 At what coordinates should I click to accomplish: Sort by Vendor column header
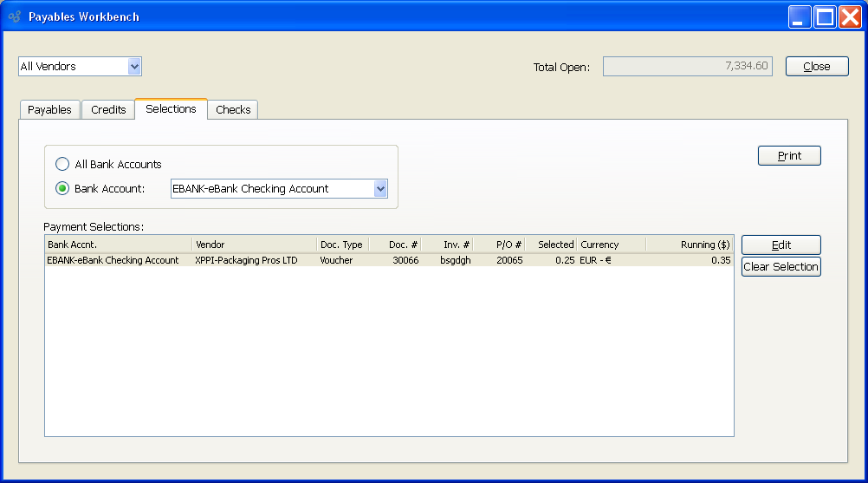coord(254,245)
